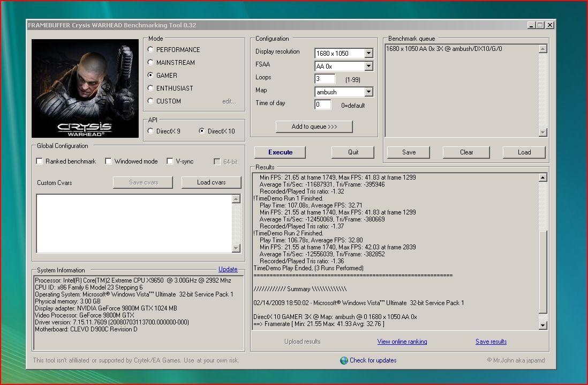Click the Benchmark queue scroll down arrow
Image resolution: width=588 pixels, height=385 pixels.
coord(542,132)
